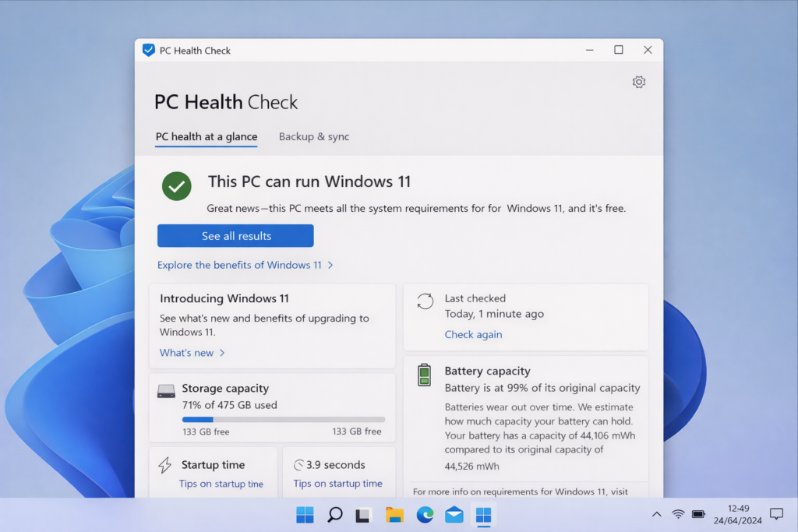Click the refresh icon next to Last checked

pos(425,300)
